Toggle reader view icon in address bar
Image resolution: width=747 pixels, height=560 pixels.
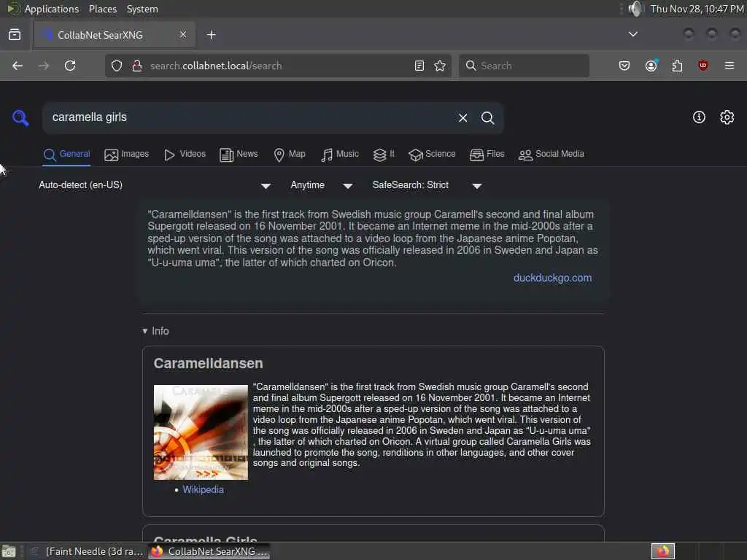tap(419, 66)
